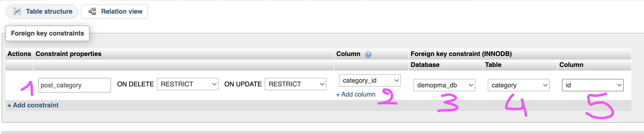644x134 pixels.
Task: Click the Actions column header
Action: [19, 54]
